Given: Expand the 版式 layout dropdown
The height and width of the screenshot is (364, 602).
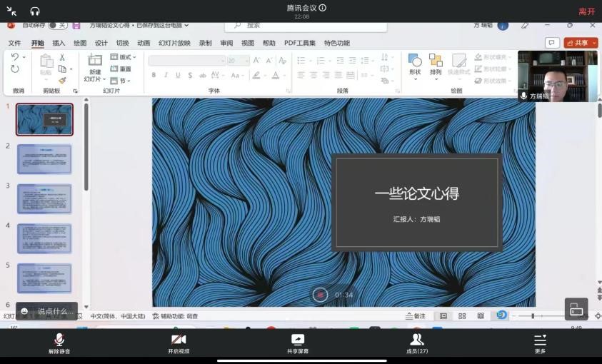Looking at the screenshot, I should 124,57.
